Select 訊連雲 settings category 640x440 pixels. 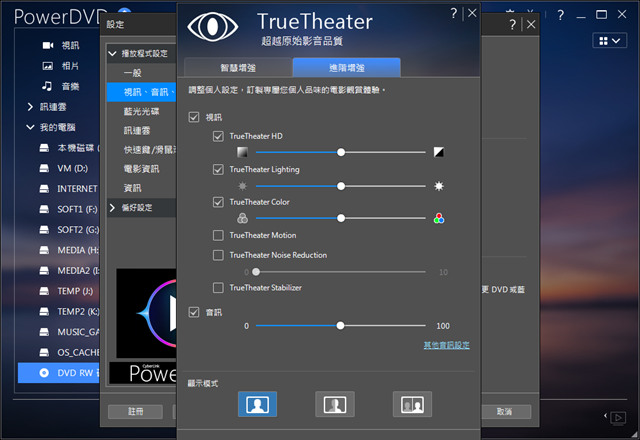click(142, 131)
